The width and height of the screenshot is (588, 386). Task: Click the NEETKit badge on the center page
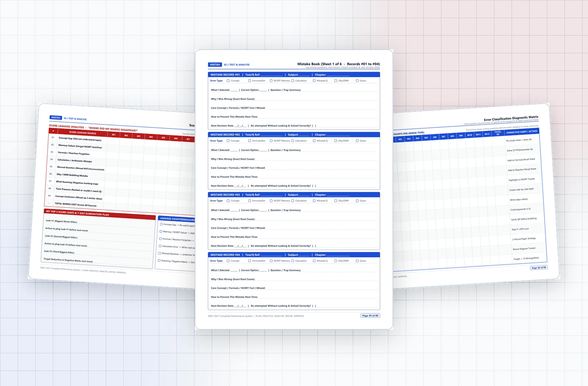215,65
